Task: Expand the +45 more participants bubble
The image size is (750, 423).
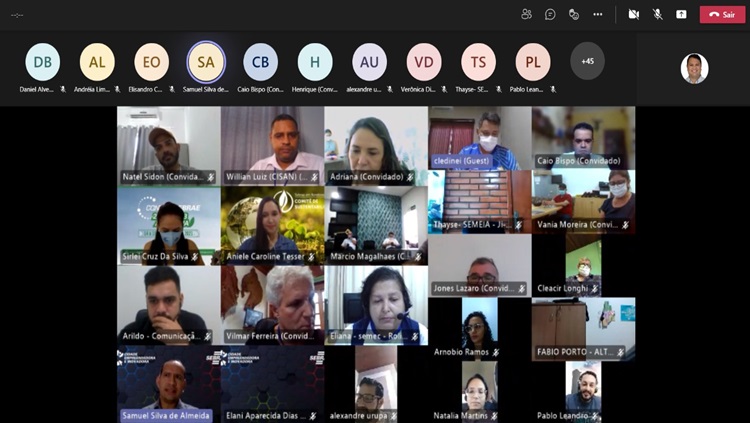Action: point(587,61)
